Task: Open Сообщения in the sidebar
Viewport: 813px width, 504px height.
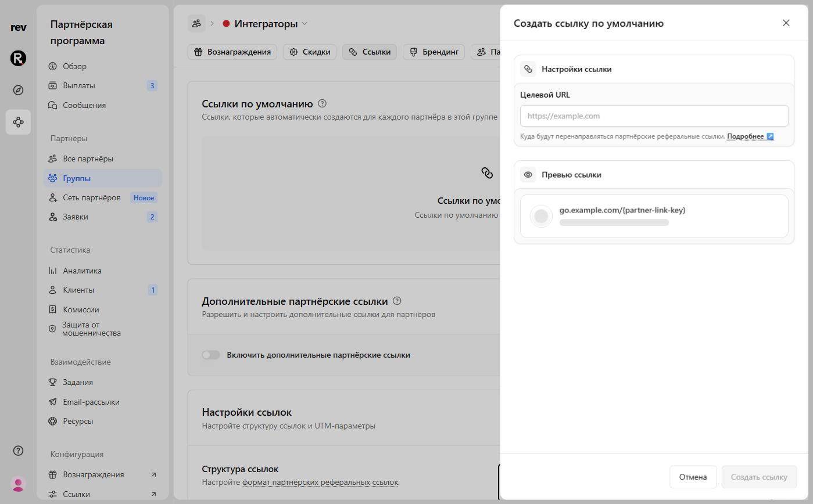Action: coord(102,105)
